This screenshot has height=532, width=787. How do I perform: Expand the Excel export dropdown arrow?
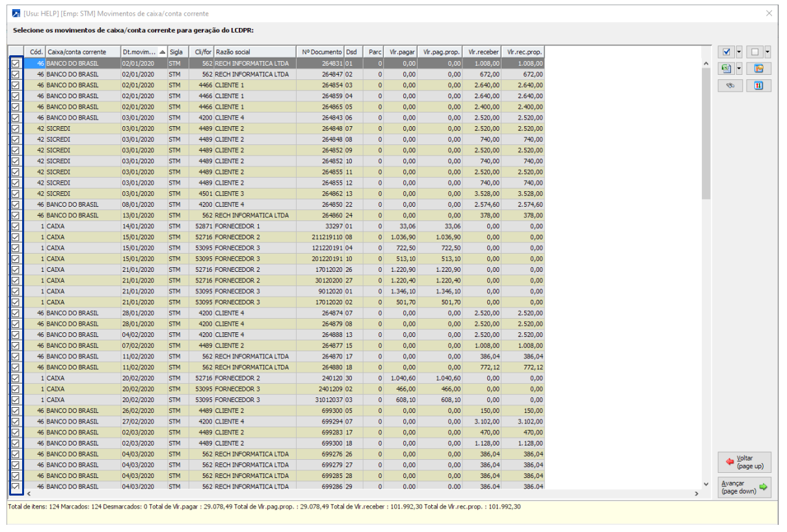739,69
